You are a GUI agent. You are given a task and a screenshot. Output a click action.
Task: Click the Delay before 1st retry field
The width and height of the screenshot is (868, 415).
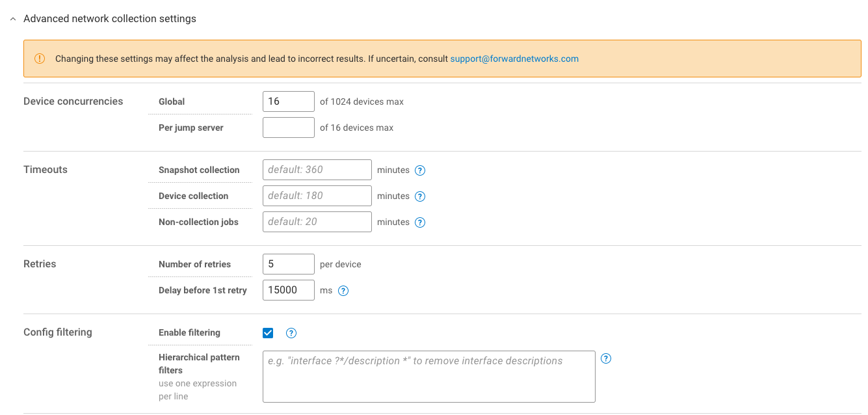tap(288, 290)
